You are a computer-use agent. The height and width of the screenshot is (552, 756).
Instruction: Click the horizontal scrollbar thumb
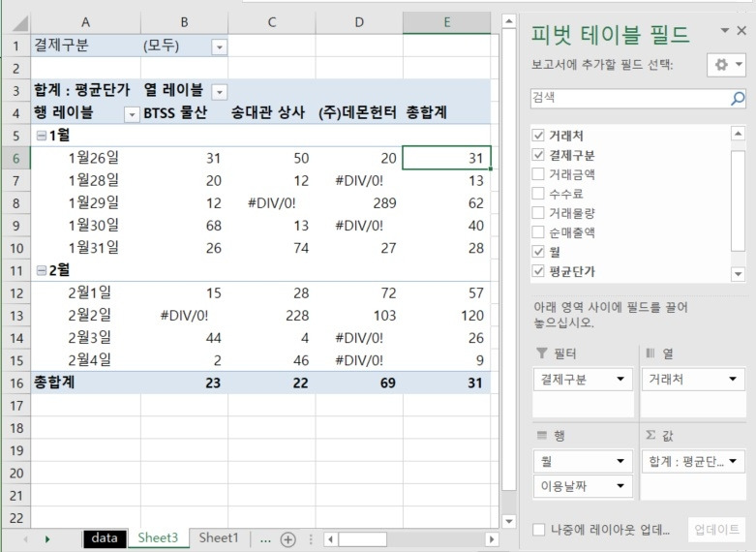(x=362, y=539)
